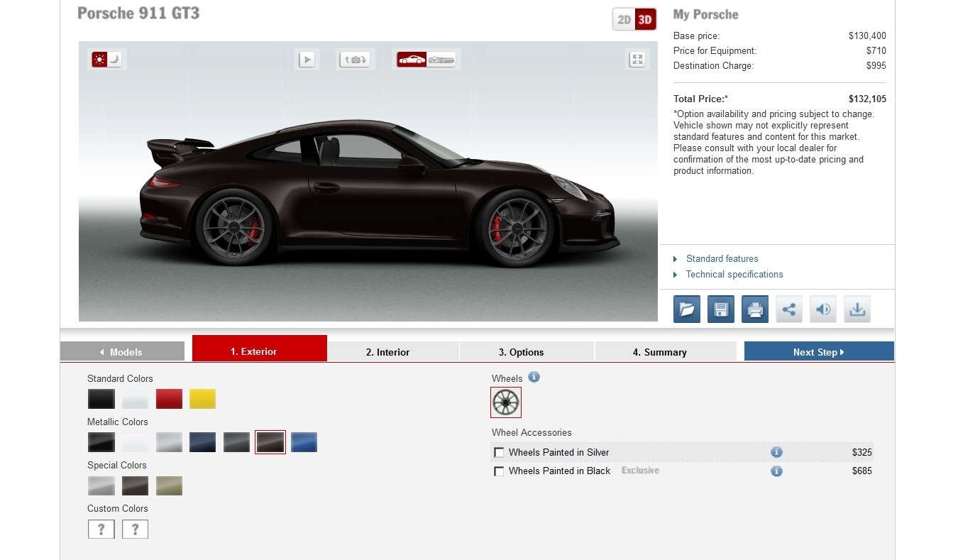
Task: Choose dark brown special color swatch
Action: tap(135, 485)
